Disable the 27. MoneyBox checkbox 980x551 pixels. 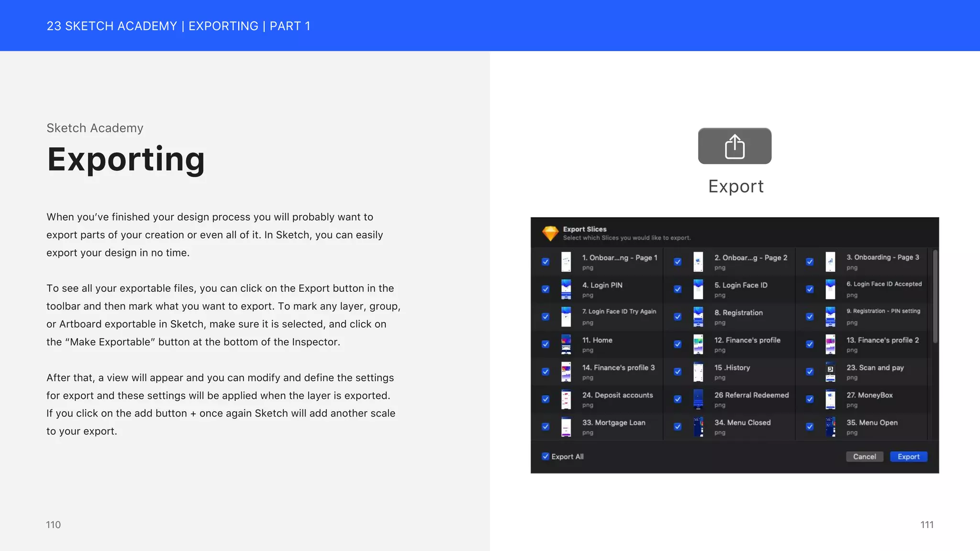click(x=810, y=399)
